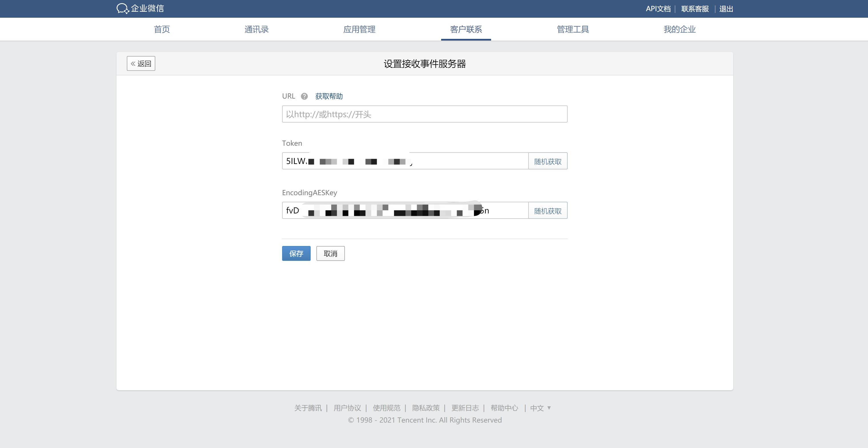868x448 pixels.
Task: Expand the 中文 language dropdown
Action: [x=540, y=408]
